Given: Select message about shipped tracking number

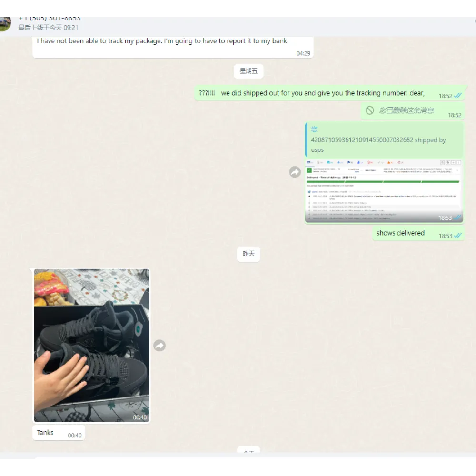Looking at the screenshot, I should [329, 93].
